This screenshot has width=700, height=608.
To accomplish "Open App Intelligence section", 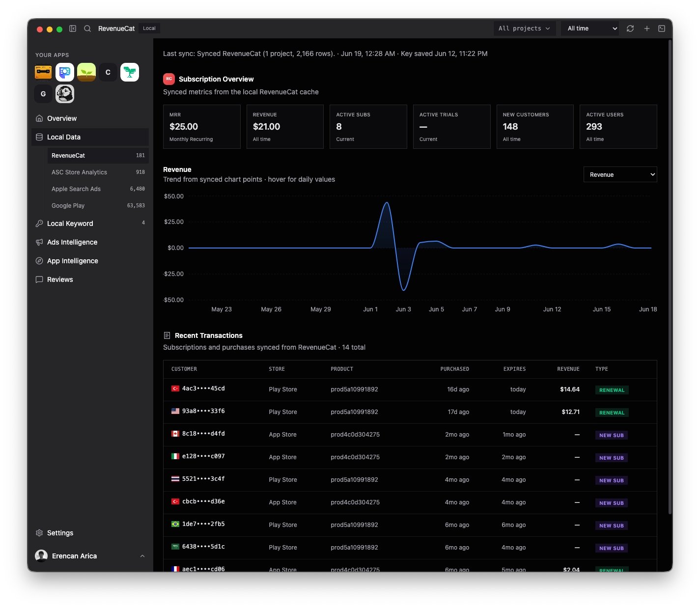I will (x=90, y=261).
